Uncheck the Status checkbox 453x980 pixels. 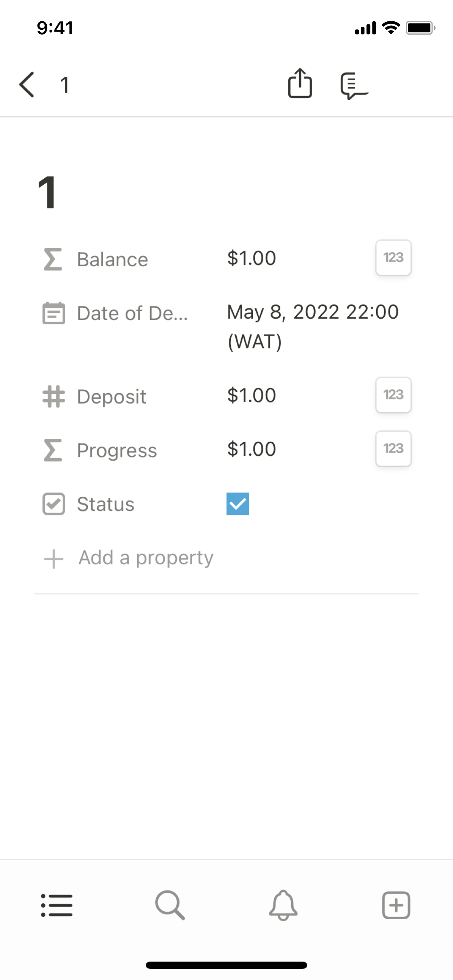point(238,504)
